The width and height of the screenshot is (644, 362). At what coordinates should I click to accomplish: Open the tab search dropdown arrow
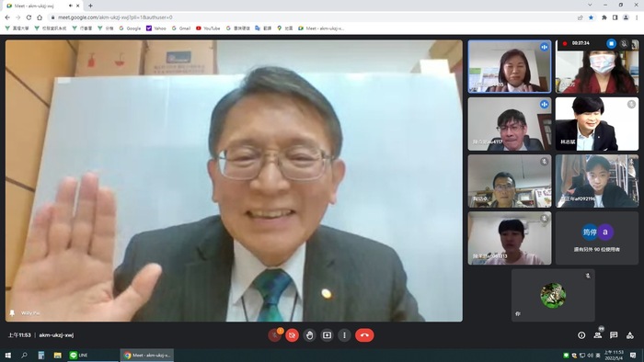coord(590,5)
